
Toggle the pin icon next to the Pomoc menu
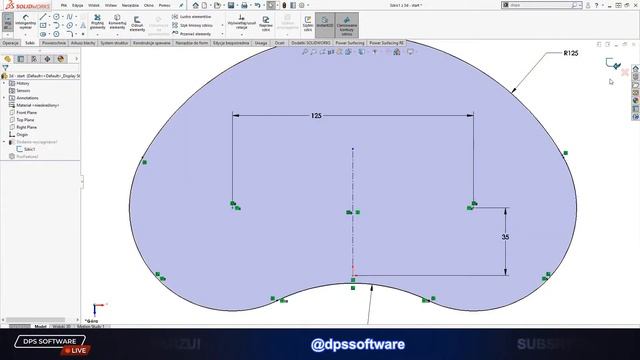click(x=181, y=5)
